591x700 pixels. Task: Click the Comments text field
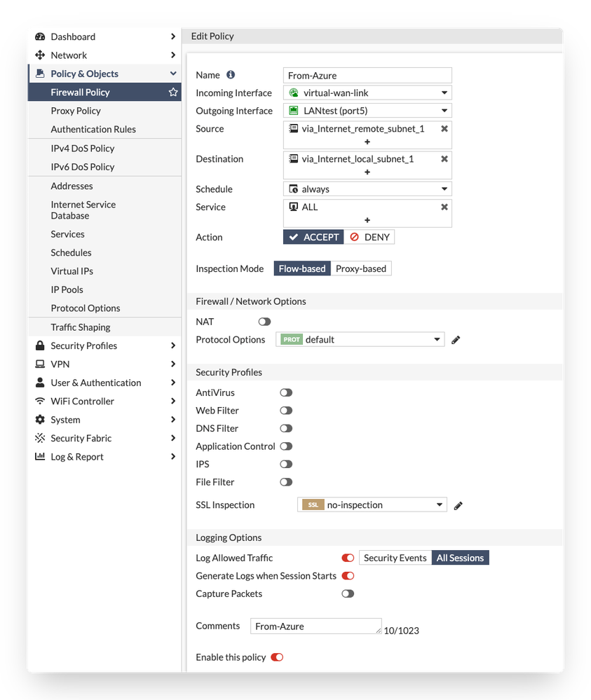tap(315, 626)
